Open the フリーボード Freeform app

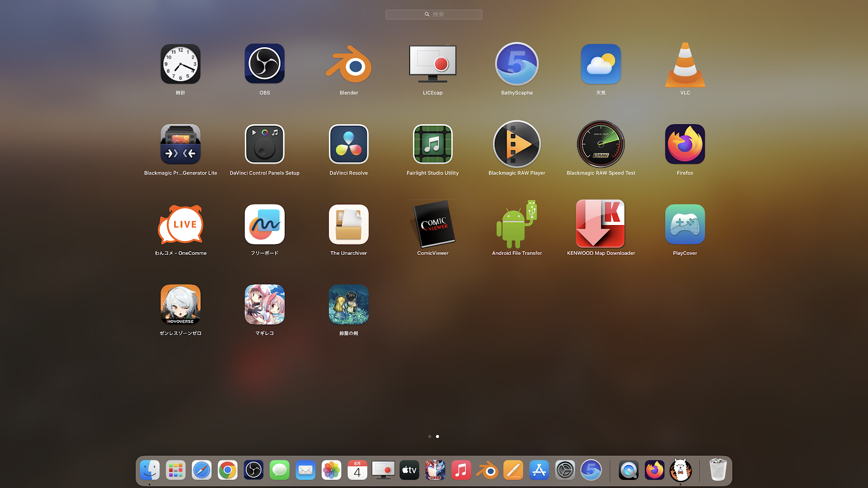pos(265,224)
